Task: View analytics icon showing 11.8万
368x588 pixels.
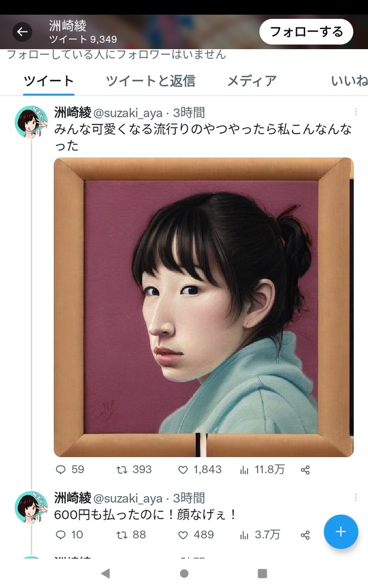Action: click(x=244, y=469)
